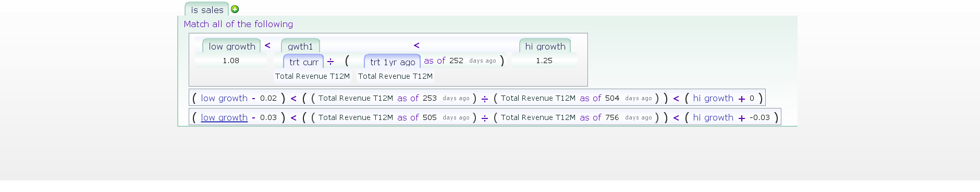
Task: Click the underlined low growth link in third row
Action: coord(224,117)
